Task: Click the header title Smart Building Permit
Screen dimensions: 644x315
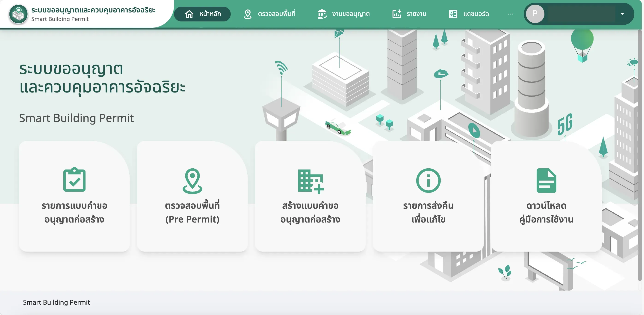Action: (60, 19)
